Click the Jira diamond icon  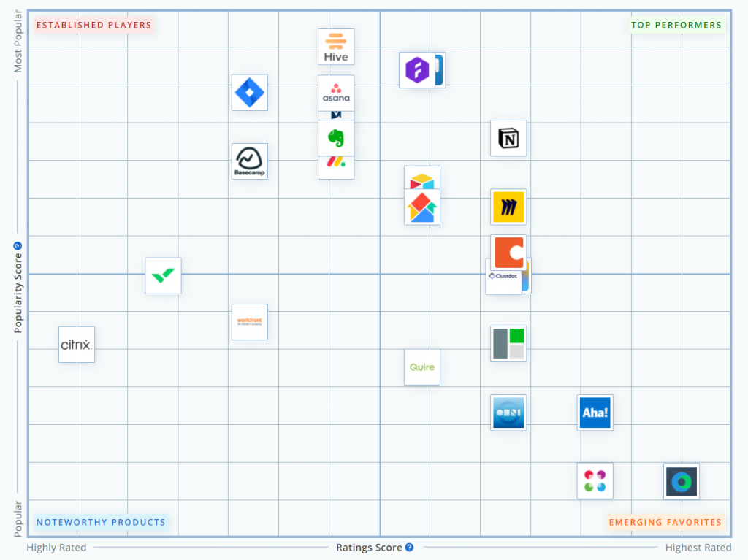pos(250,93)
